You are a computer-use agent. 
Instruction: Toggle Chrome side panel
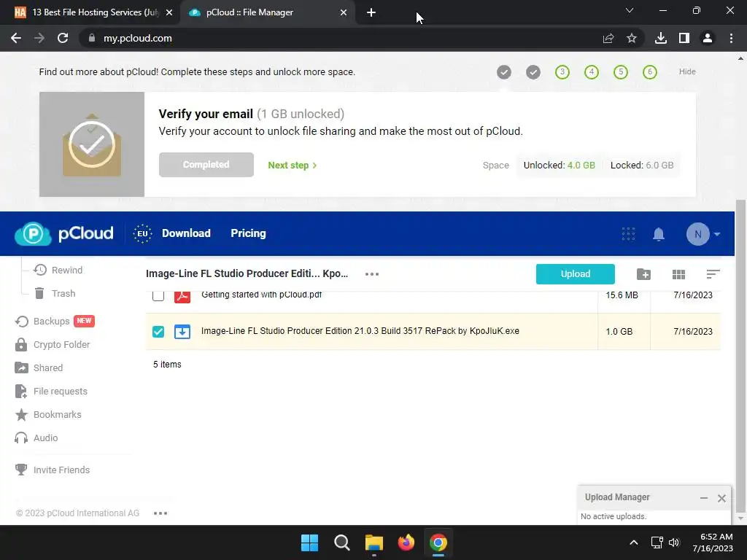(684, 38)
